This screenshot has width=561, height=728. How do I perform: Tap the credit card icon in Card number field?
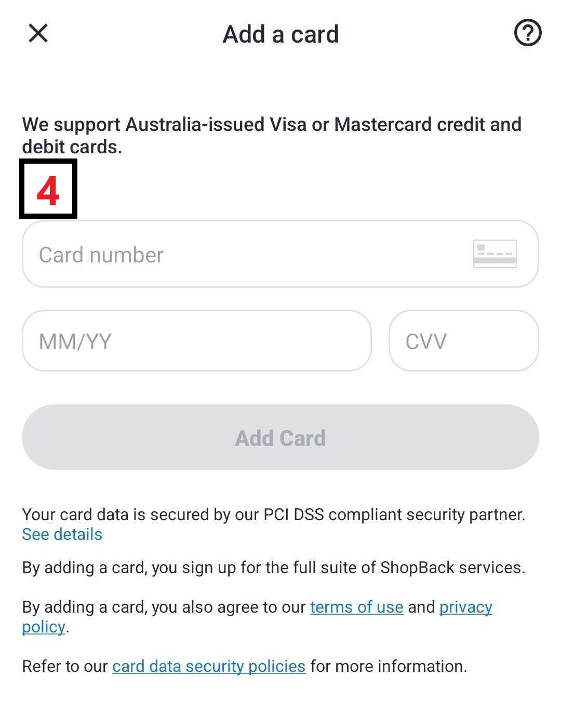click(x=495, y=254)
